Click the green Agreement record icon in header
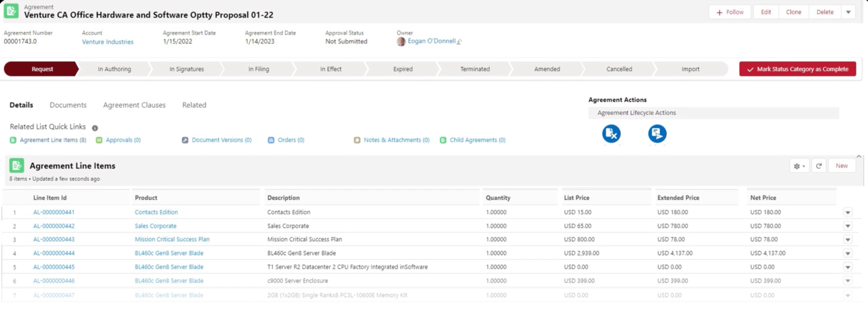Screen dimensions: 868x312 [x=11, y=11]
